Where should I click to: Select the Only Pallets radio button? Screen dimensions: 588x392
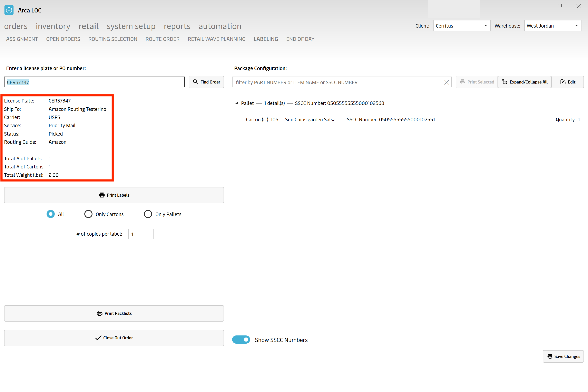point(148,214)
